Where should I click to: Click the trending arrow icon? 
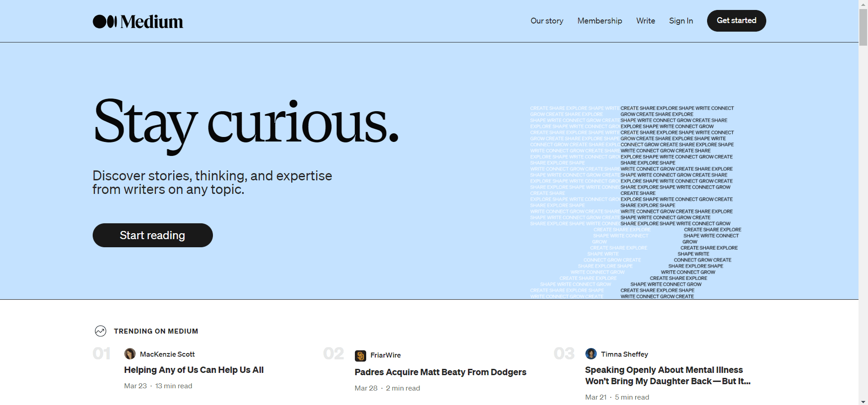coord(100,331)
